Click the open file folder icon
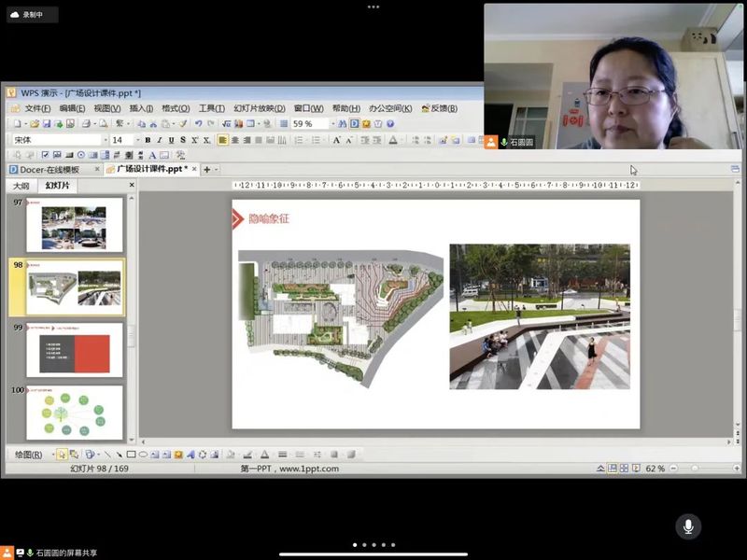Viewport: 747px width, 560px height. tap(35, 123)
